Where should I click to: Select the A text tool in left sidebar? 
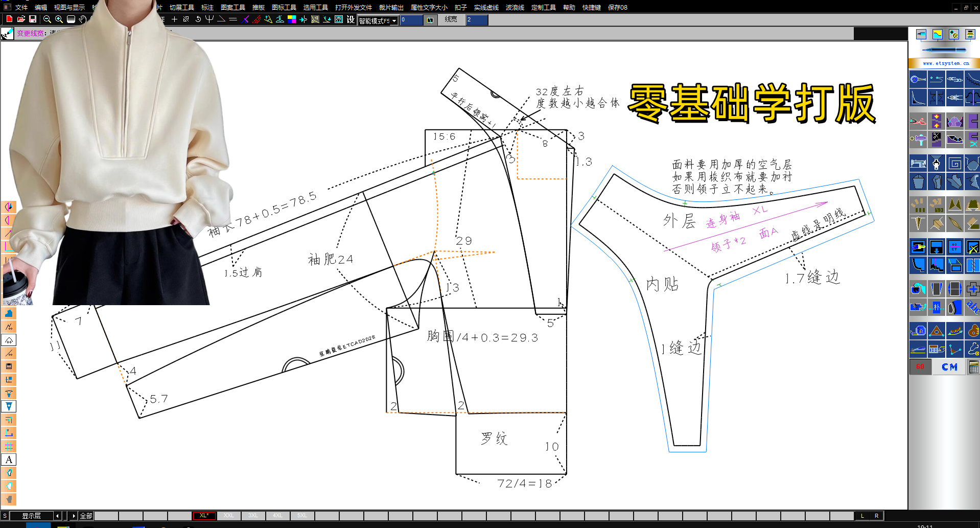coord(9,460)
